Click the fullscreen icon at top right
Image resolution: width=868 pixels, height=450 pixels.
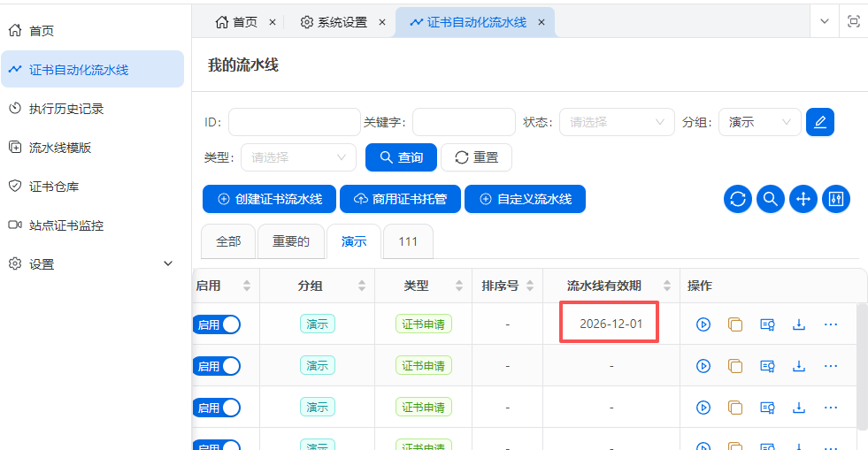pos(853,22)
